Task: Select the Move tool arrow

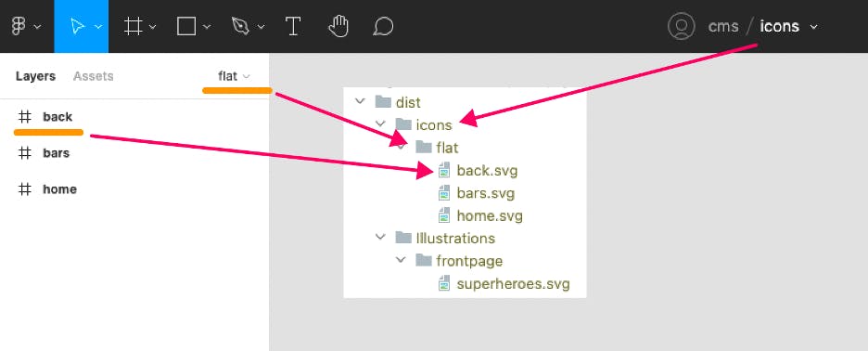Action: (x=78, y=26)
